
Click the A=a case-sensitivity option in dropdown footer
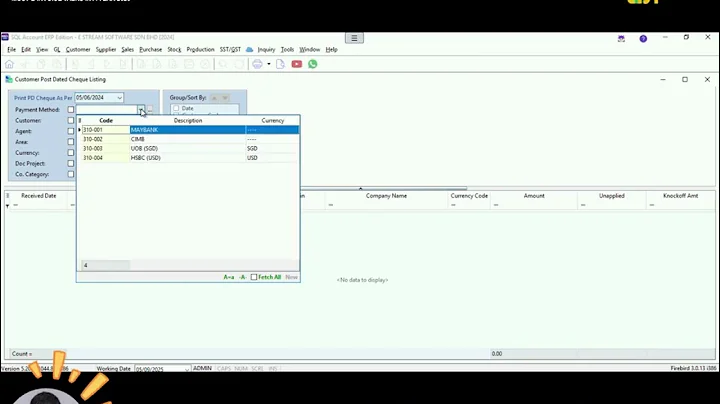tap(229, 277)
